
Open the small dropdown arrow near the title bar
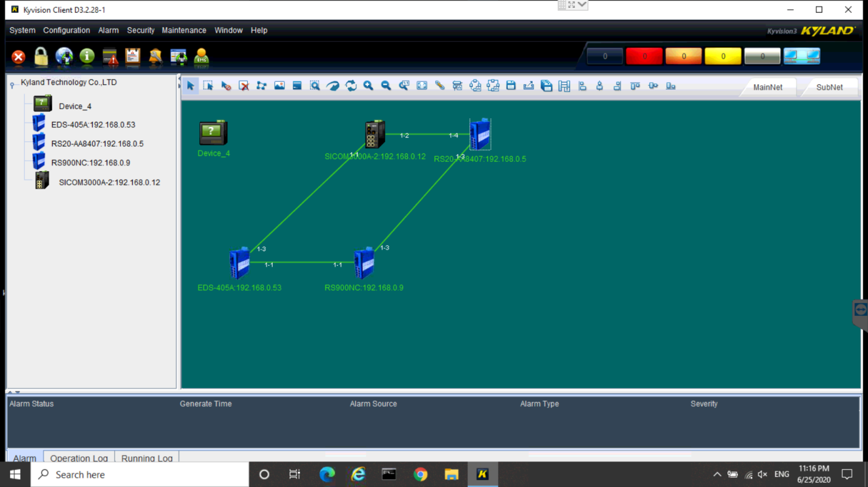pyautogui.click(x=581, y=5)
